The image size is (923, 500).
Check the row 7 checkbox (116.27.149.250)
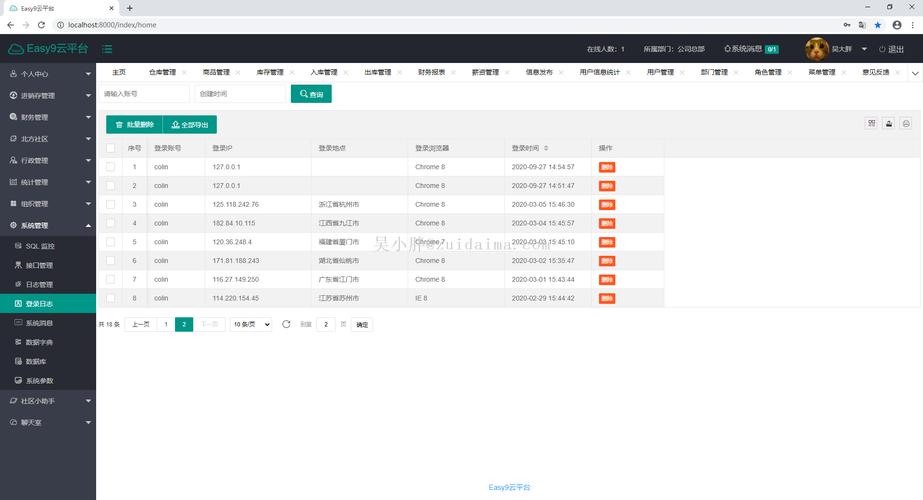tap(110, 279)
